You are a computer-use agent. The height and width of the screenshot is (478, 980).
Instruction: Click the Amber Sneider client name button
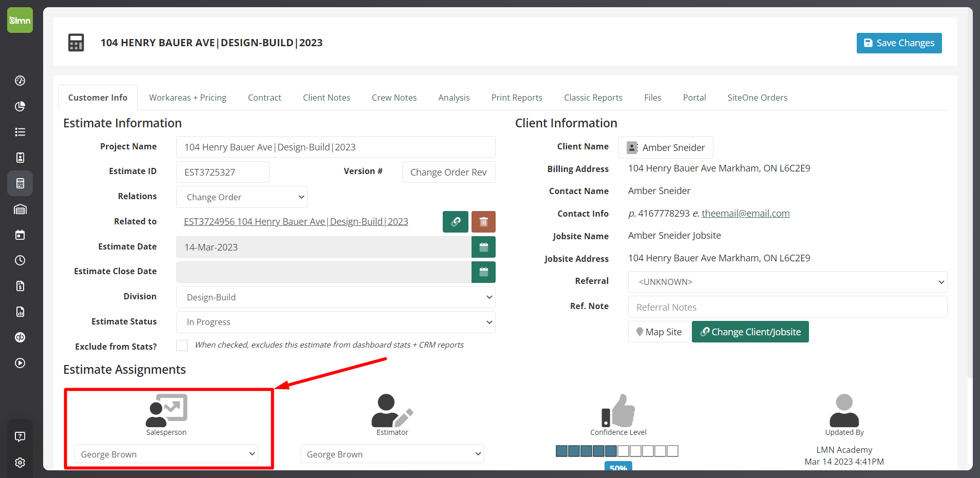666,147
